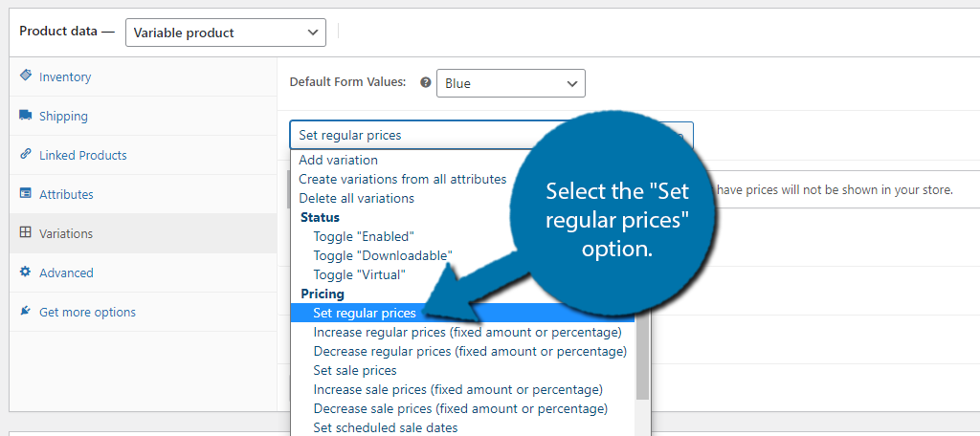Choose Toggle "Virtual" option
The image size is (980, 436).
coord(359,274)
